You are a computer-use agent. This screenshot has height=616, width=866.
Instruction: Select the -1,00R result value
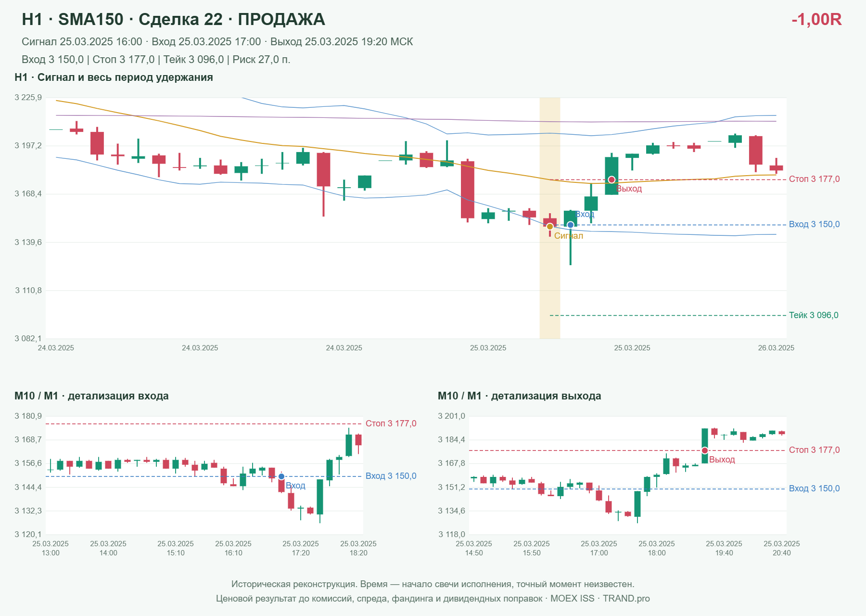(816, 19)
